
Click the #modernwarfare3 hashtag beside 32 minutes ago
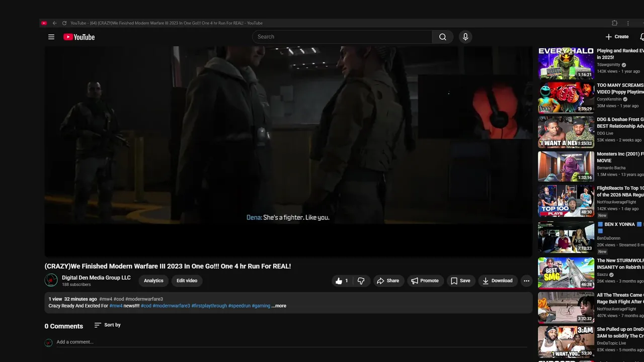coord(144,299)
